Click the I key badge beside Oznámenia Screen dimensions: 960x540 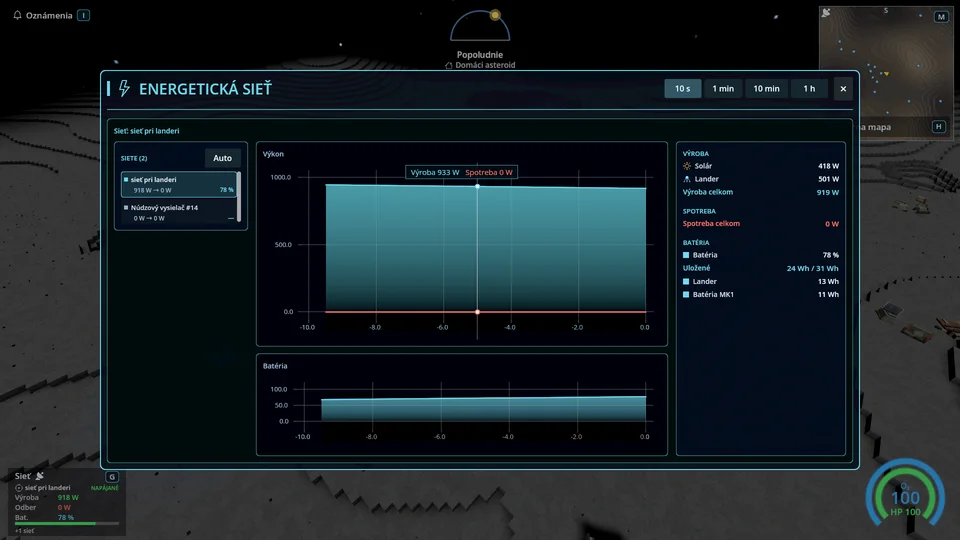click(x=84, y=15)
